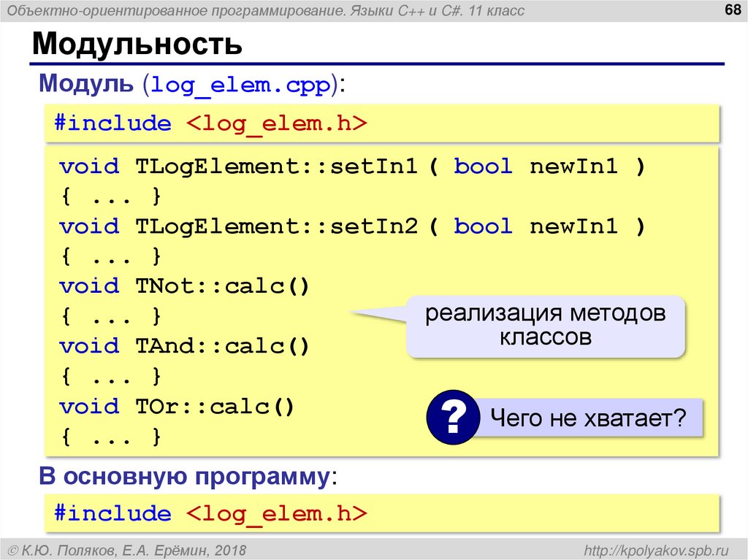
Task: Click 'bool' in the setIn1 line
Action: (483, 166)
